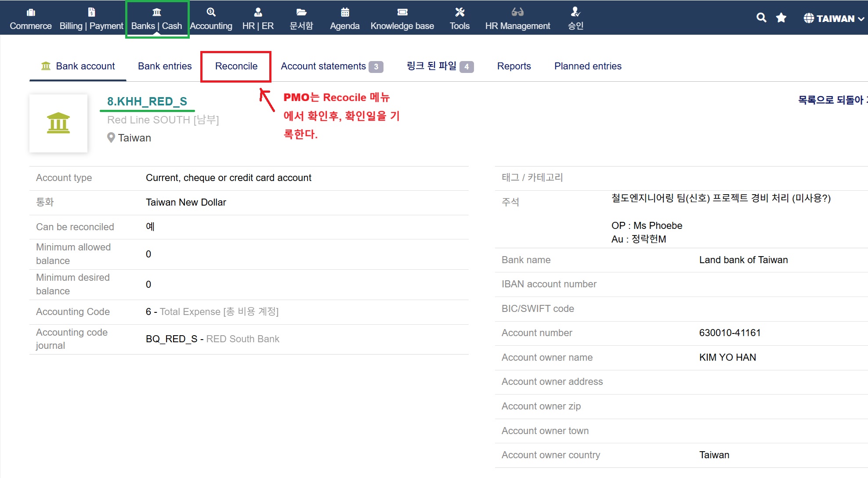Open the Tools wrench icon

coord(459,12)
